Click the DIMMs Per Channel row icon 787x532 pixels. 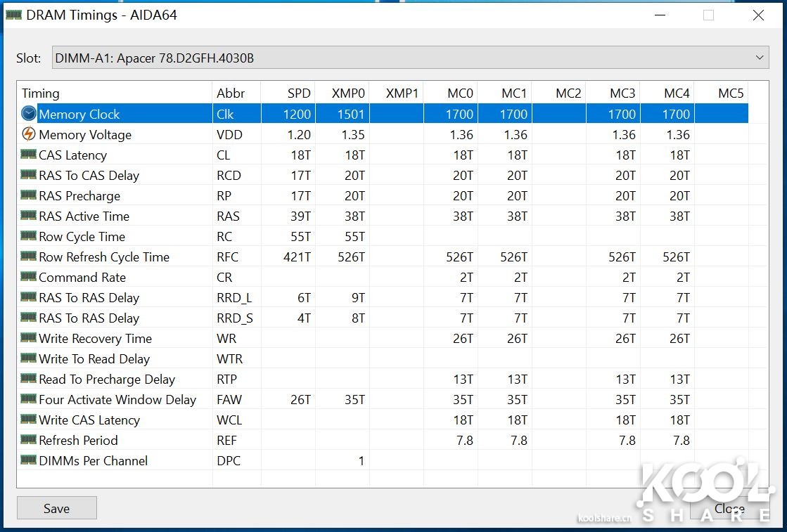tap(28, 460)
